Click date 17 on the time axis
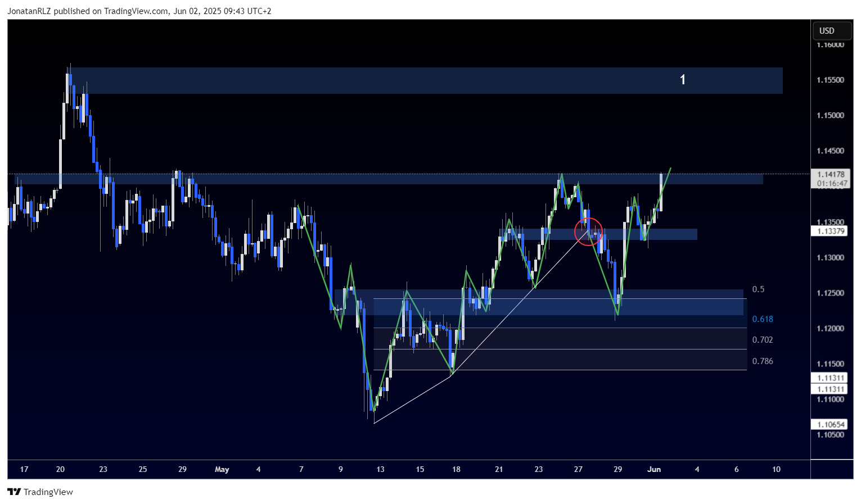This screenshot has width=861, height=504. [24, 469]
